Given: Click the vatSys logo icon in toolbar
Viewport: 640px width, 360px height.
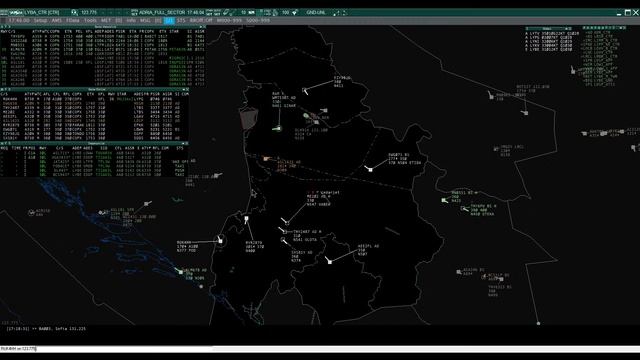Looking at the screenshot, I should coord(16,13).
